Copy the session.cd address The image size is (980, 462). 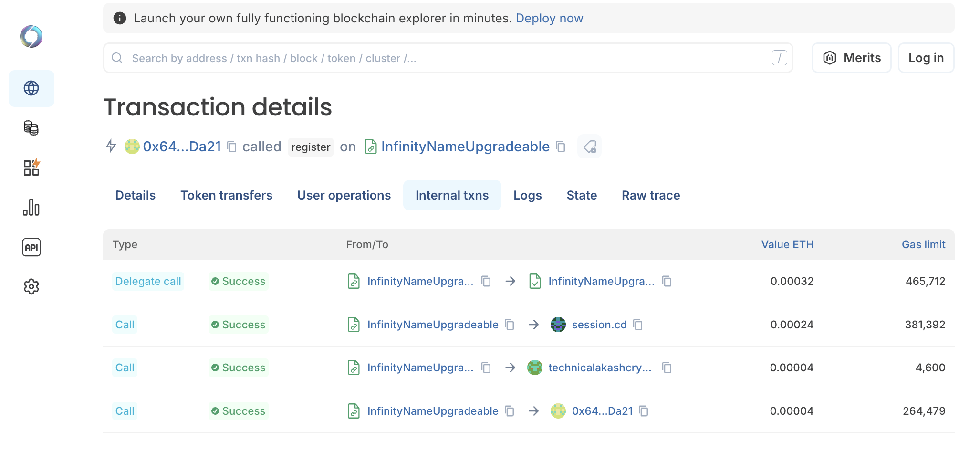pyautogui.click(x=638, y=325)
